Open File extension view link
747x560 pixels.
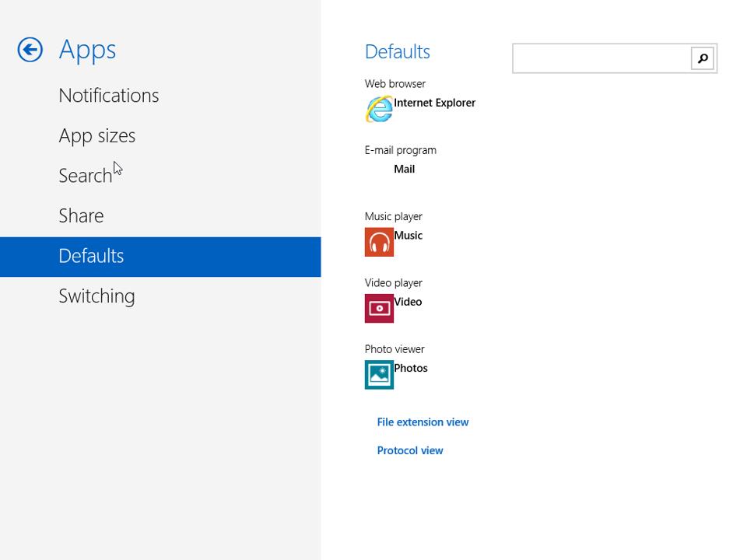(423, 422)
